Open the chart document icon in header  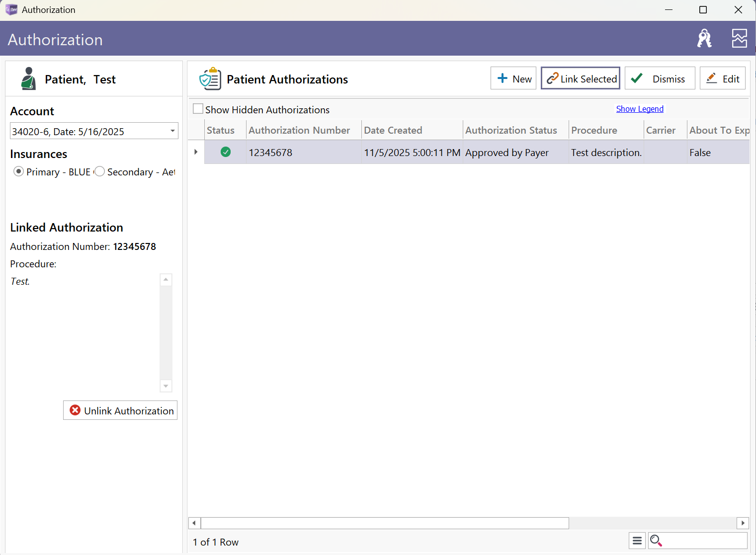tap(739, 38)
